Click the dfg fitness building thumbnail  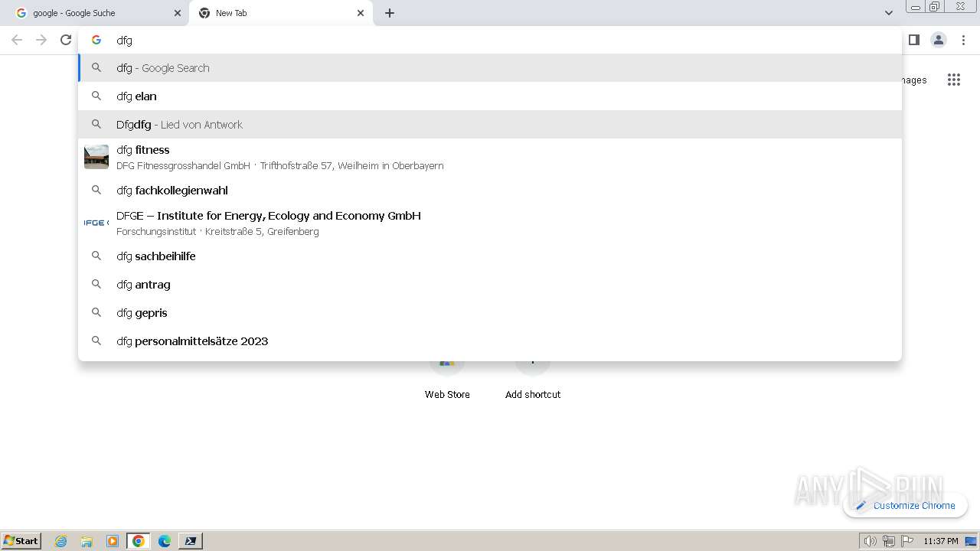point(96,157)
